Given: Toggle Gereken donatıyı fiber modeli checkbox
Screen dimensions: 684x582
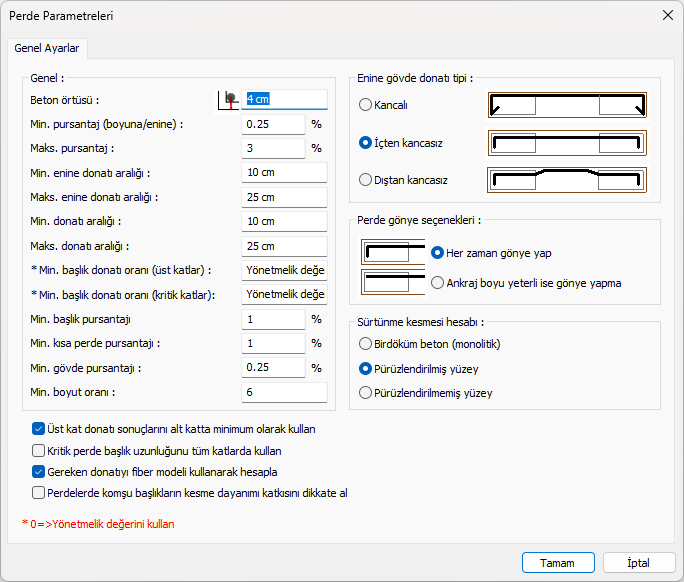Looking at the screenshot, I should (x=39, y=472).
